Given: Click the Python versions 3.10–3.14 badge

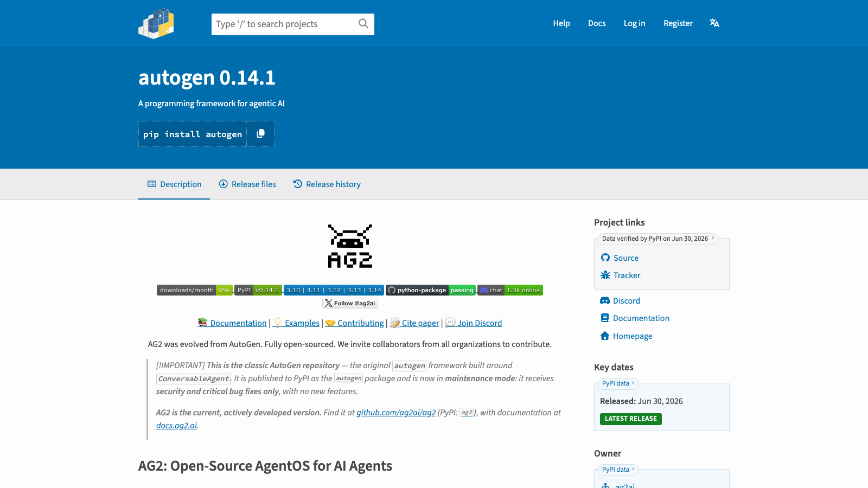Looking at the screenshot, I should coord(334,290).
